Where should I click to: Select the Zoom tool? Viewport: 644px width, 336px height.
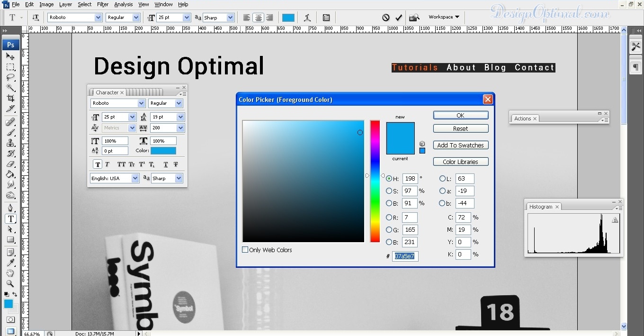tap(10, 283)
